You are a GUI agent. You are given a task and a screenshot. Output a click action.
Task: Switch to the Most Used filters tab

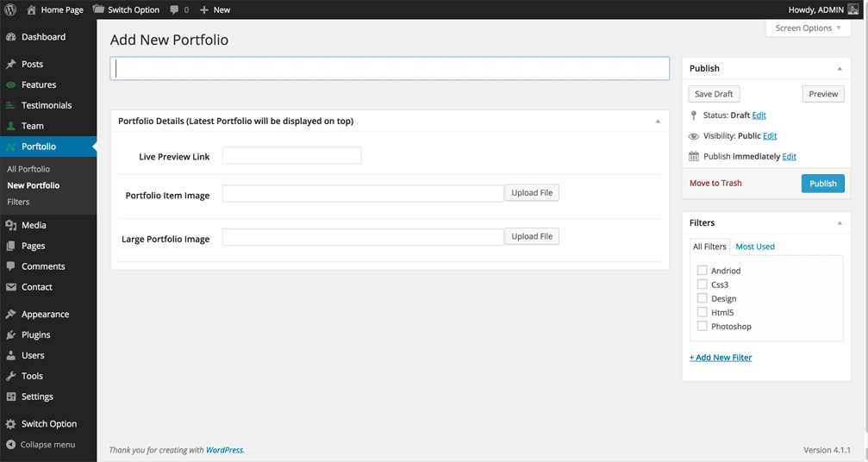tap(754, 247)
